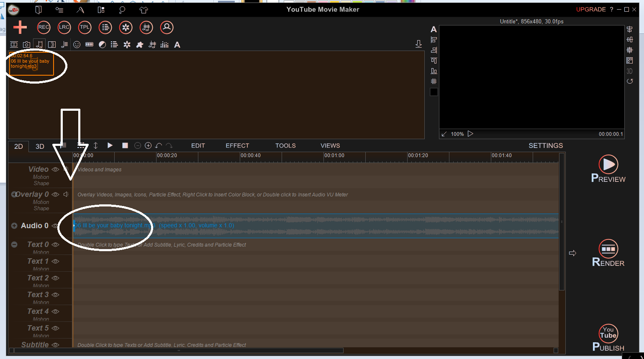Toggle Text 1 track visibility eye
This screenshot has width=644, height=359.
pyautogui.click(x=55, y=261)
